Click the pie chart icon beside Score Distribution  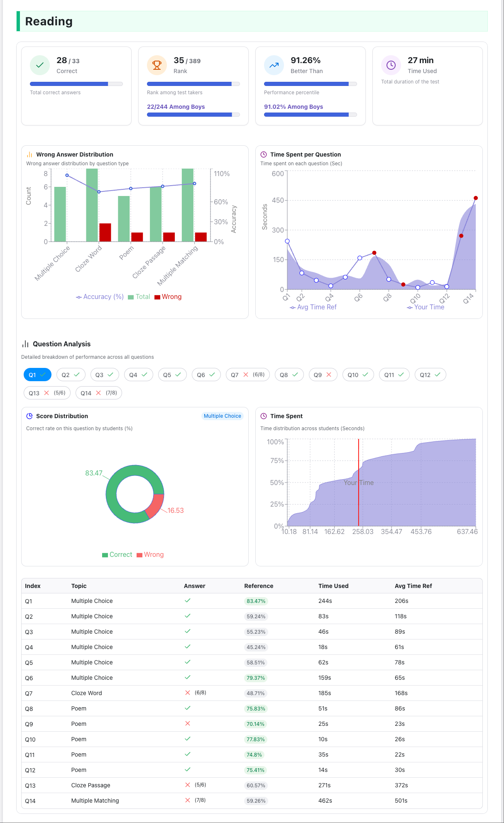pyautogui.click(x=29, y=416)
